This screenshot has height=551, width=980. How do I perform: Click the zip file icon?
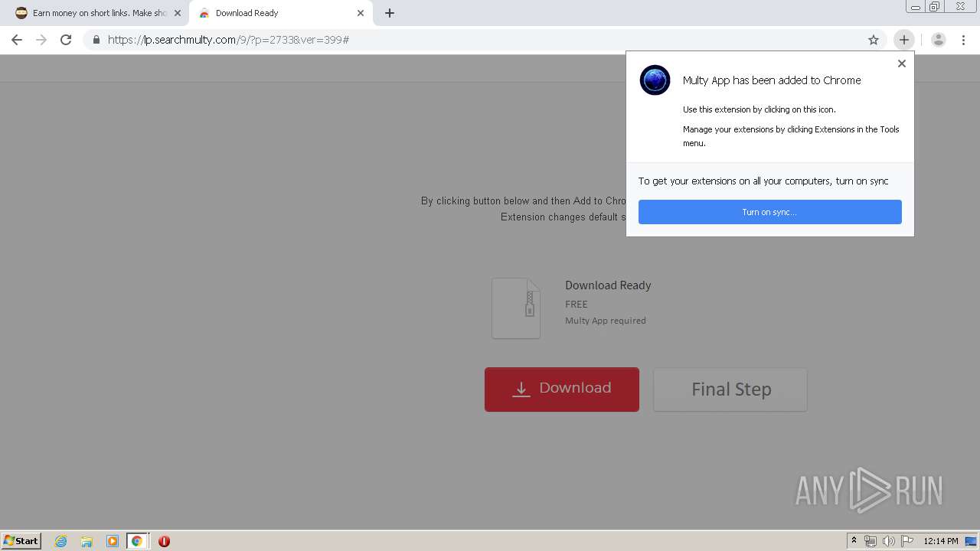[516, 308]
